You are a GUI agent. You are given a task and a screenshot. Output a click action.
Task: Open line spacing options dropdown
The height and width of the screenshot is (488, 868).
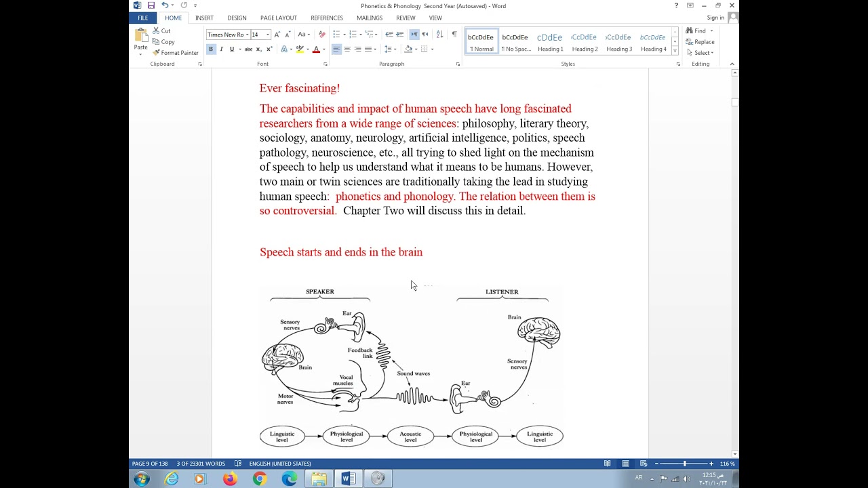point(389,49)
